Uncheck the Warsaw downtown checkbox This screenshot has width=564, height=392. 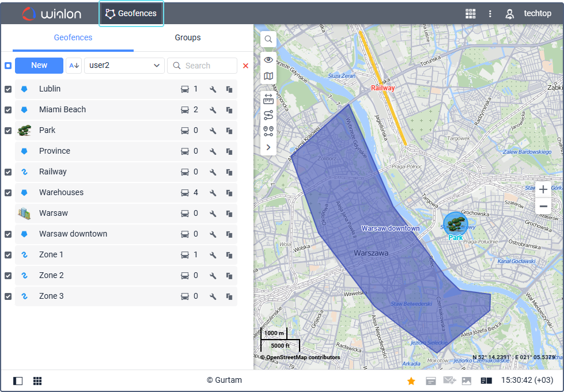point(8,234)
